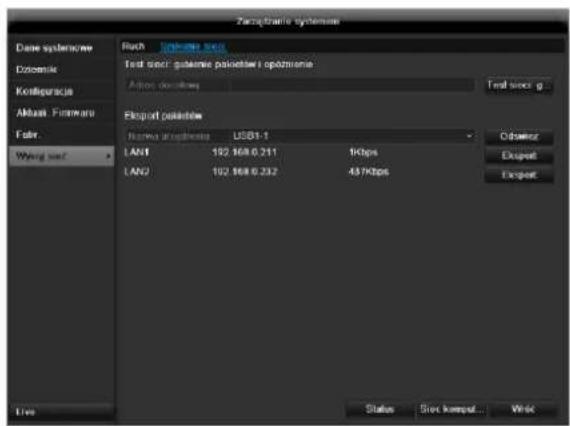
Task: Select the LAN1 row label
Action: [137, 152]
